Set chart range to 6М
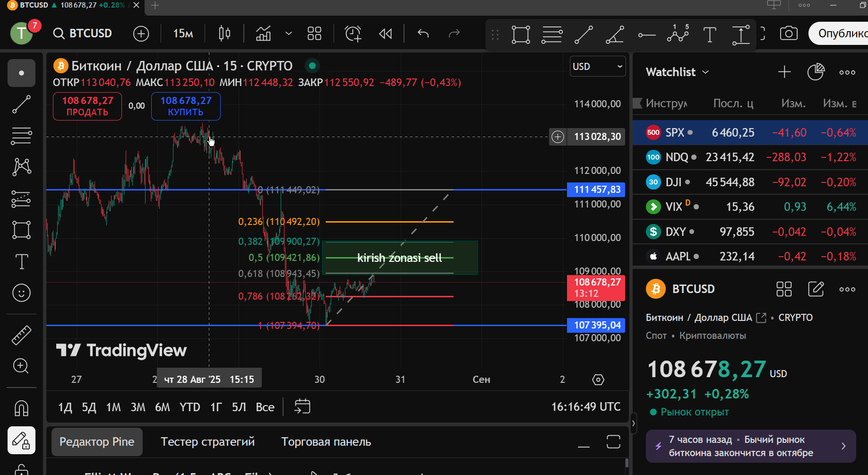 pos(163,407)
